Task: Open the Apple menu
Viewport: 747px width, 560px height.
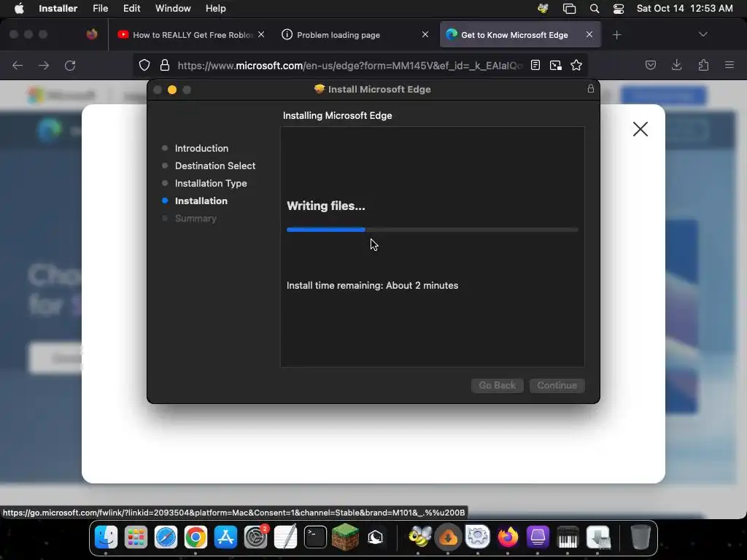Action: [x=19, y=8]
